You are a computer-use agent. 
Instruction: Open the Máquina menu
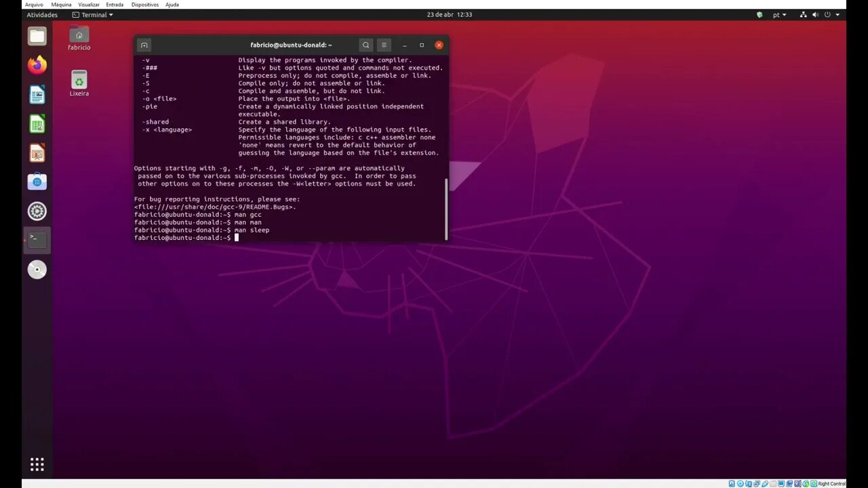tap(61, 4)
